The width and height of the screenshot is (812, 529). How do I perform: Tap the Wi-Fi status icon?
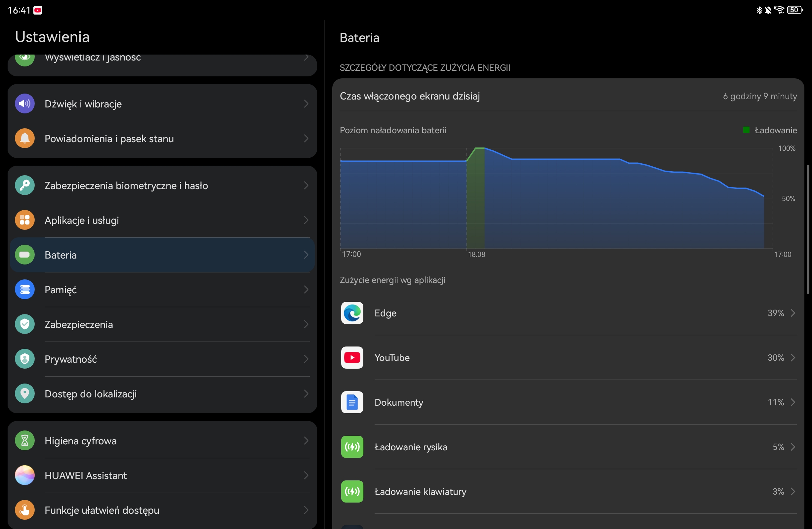[x=779, y=10]
